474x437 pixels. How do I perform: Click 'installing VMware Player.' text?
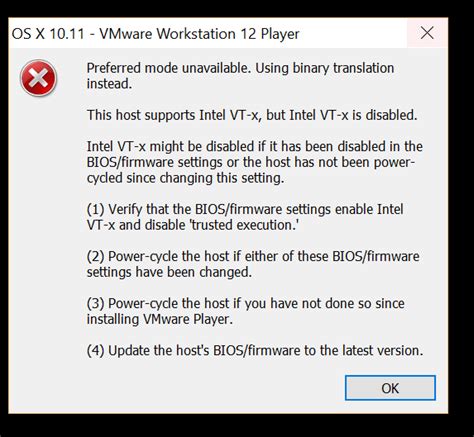pos(160,319)
